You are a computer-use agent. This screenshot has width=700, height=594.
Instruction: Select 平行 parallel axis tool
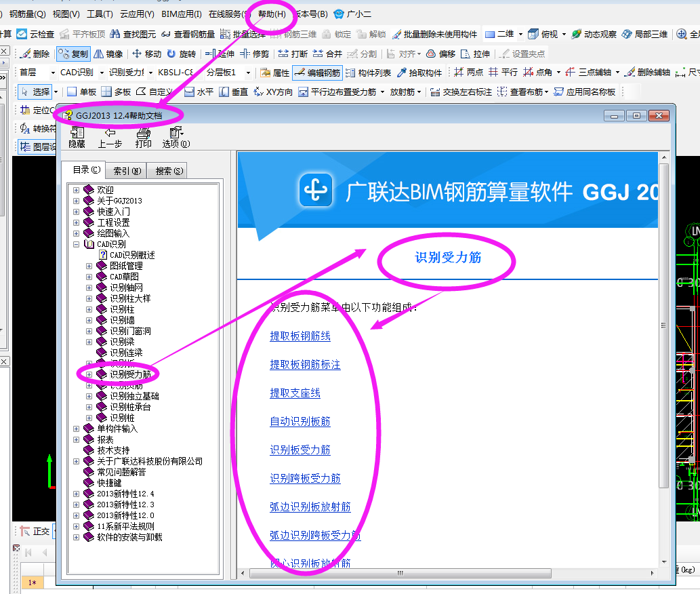pyautogui.click(x=503, y=73)
